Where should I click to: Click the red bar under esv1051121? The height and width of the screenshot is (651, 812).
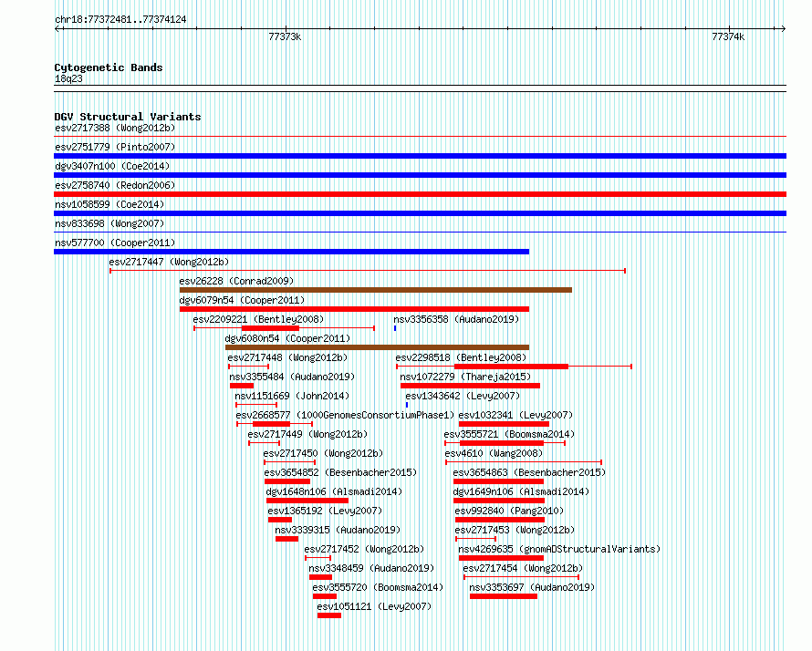[329, 615]
